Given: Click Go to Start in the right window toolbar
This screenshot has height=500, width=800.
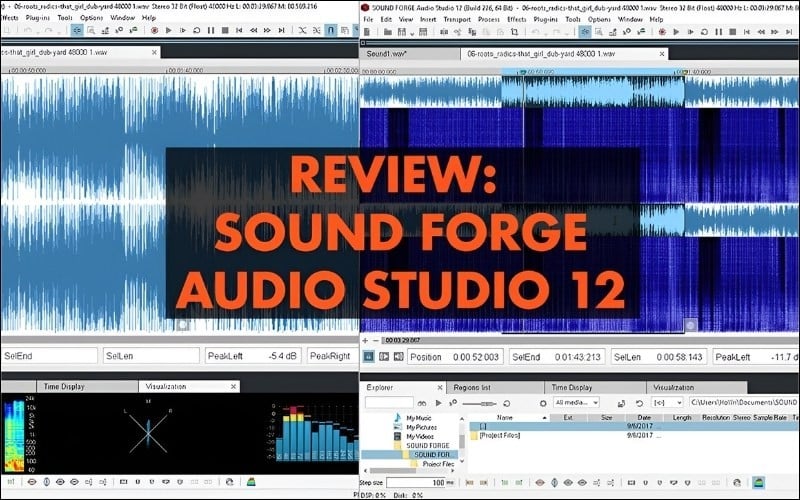Looking at the screenshot, I should (746, 32).
